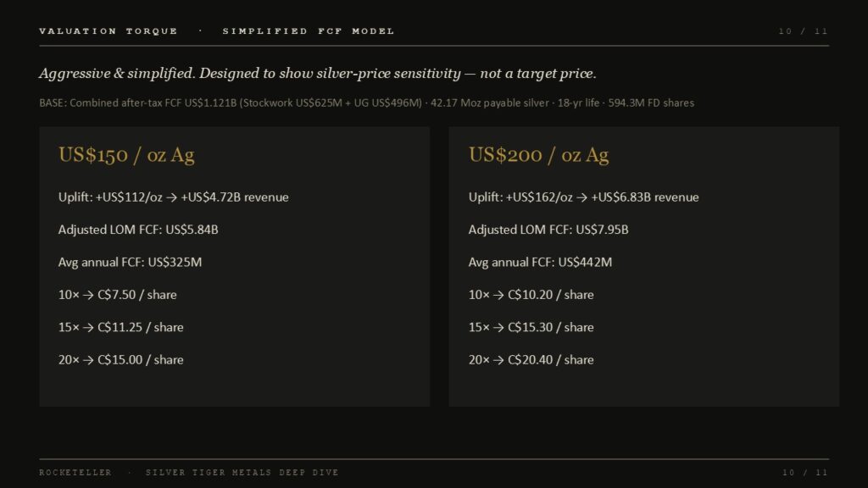Image resolution: width=868 pixels, height=488 pixels.
Task: Click 'Adjusted LOM FCF: US$7.95B' text
Action: pyautogui.click(x=548, y=230)
